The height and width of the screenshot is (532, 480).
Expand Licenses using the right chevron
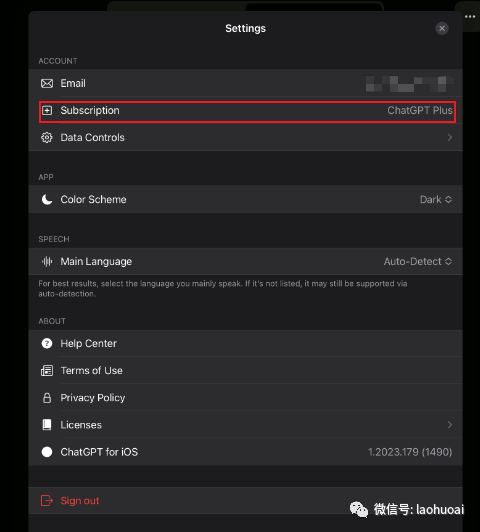coord(449,425)
